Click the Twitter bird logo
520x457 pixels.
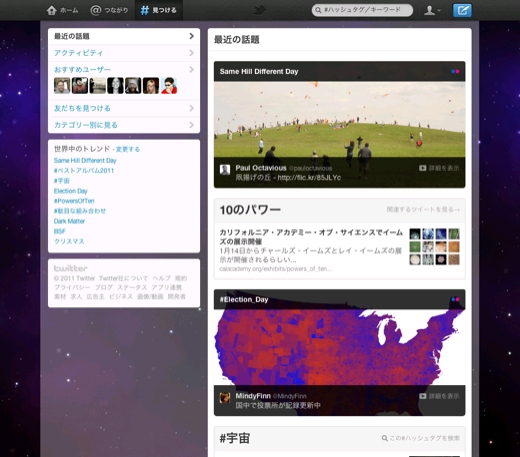click(259, 10)
